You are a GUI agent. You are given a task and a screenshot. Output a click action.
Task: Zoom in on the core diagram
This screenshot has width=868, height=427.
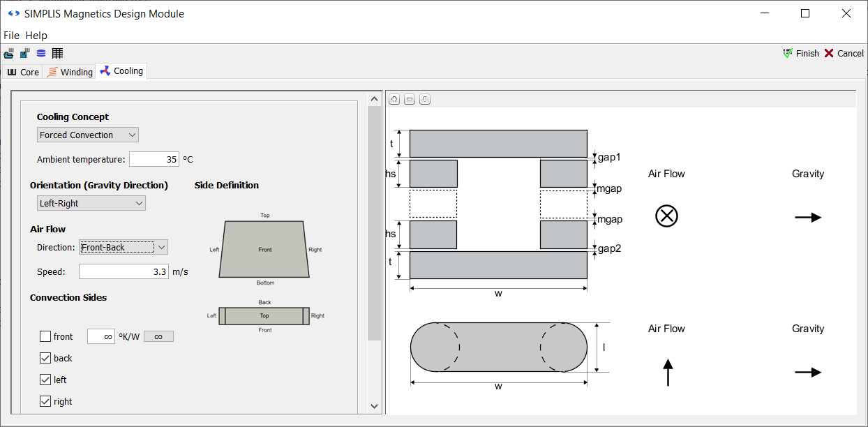click(x=394, y=99)
